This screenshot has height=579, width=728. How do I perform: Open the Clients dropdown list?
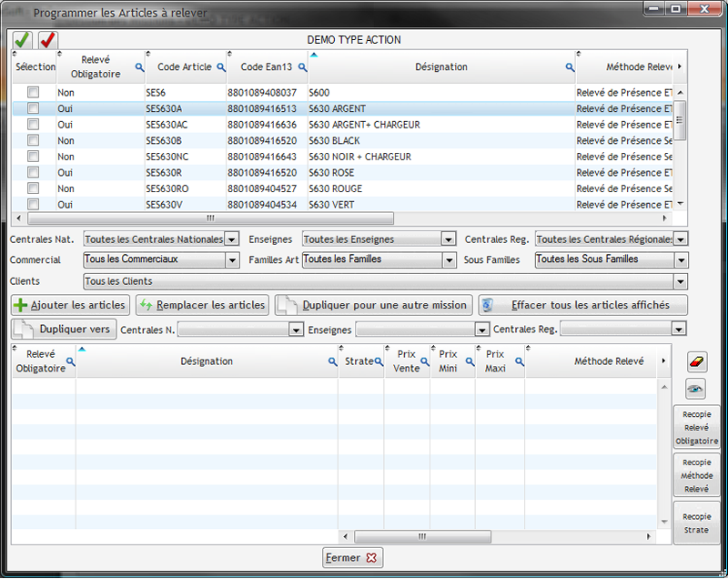681,282
